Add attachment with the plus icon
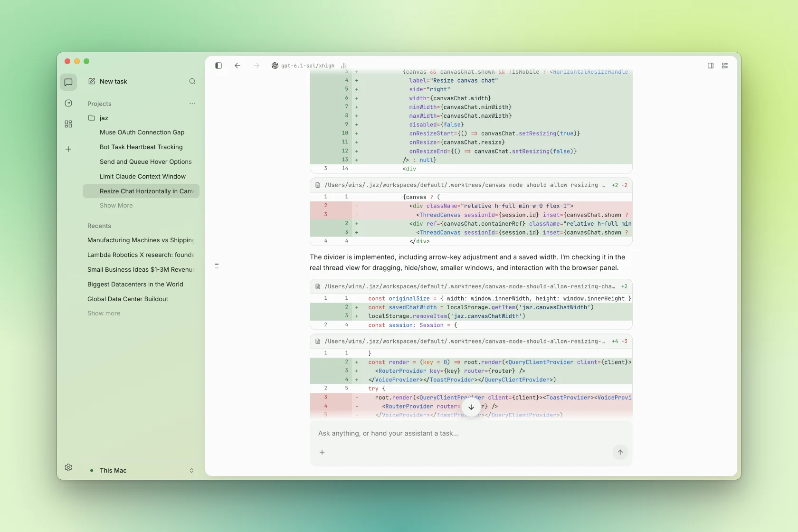 pos(322,452)
